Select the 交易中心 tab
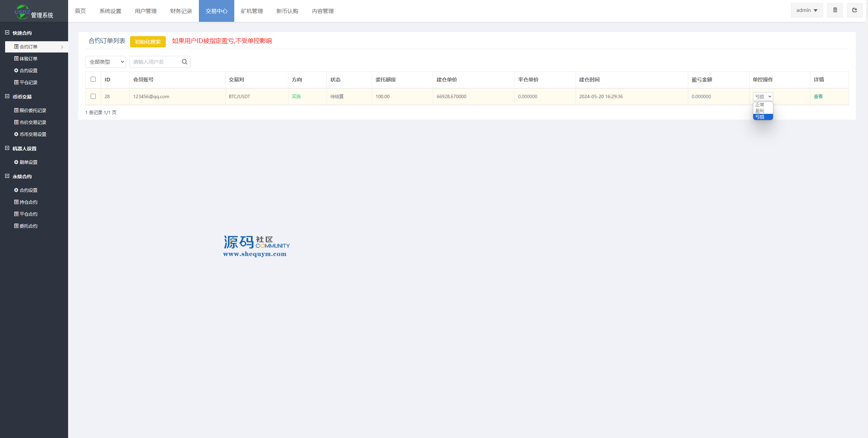 pyautogui.click(x=217, y=11)
